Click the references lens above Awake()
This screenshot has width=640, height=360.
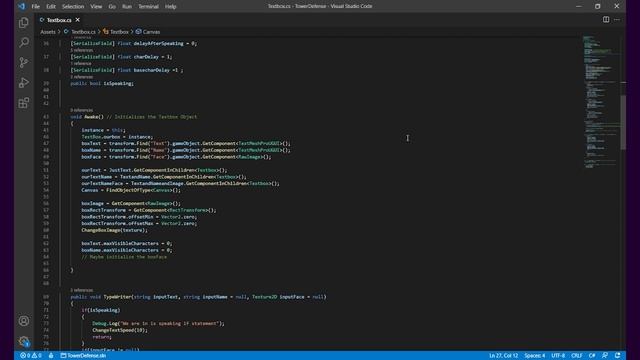coord(81,110)
